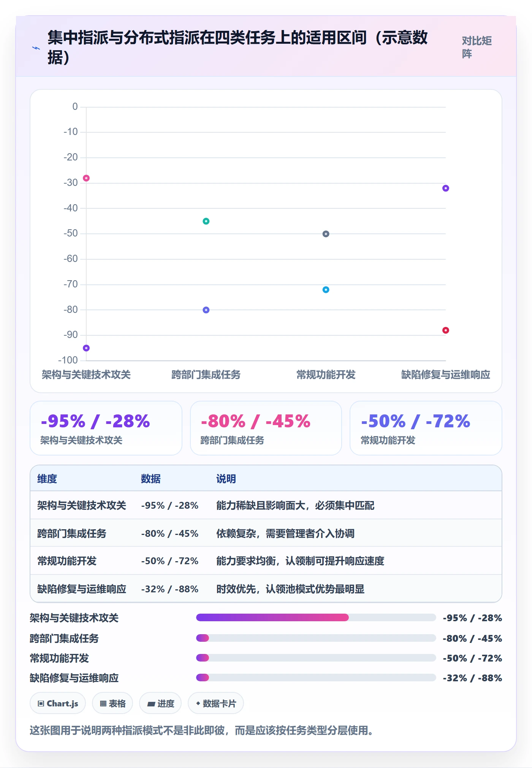532x768 pixels.
Task: Click the 数据 table column header
Action: [x=151, y=479]
